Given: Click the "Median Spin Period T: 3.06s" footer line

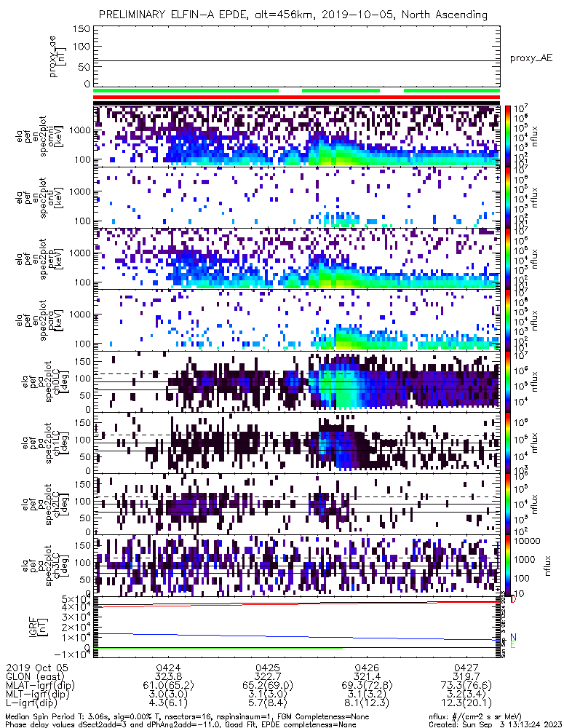Looking at the screenshot, I should pyautogui.click(x=188, y=717).
